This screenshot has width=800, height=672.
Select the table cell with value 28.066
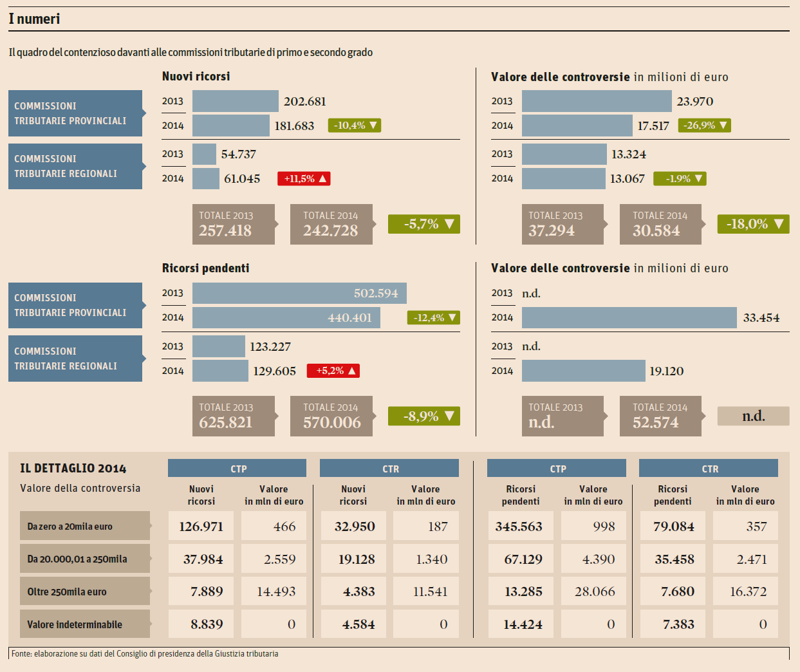tap(594, 591)
